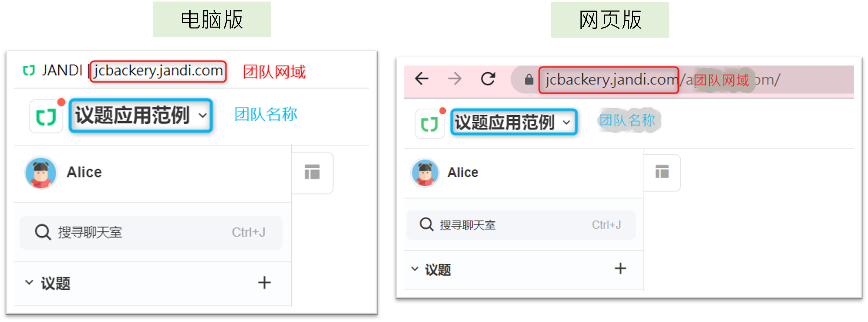Screen dimensions: 868x322
Task: Click the browser forward arrow
Action: pos(454,79)
